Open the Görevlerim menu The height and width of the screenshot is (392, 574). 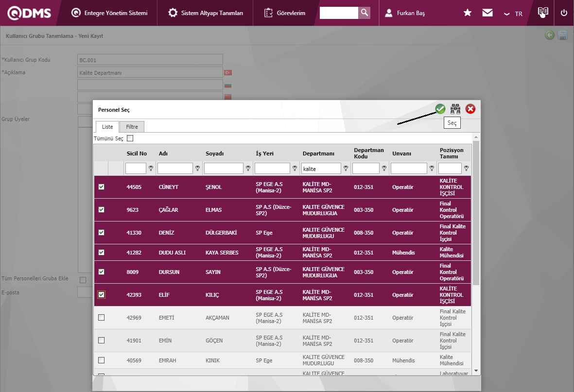[x=285, y=13]
